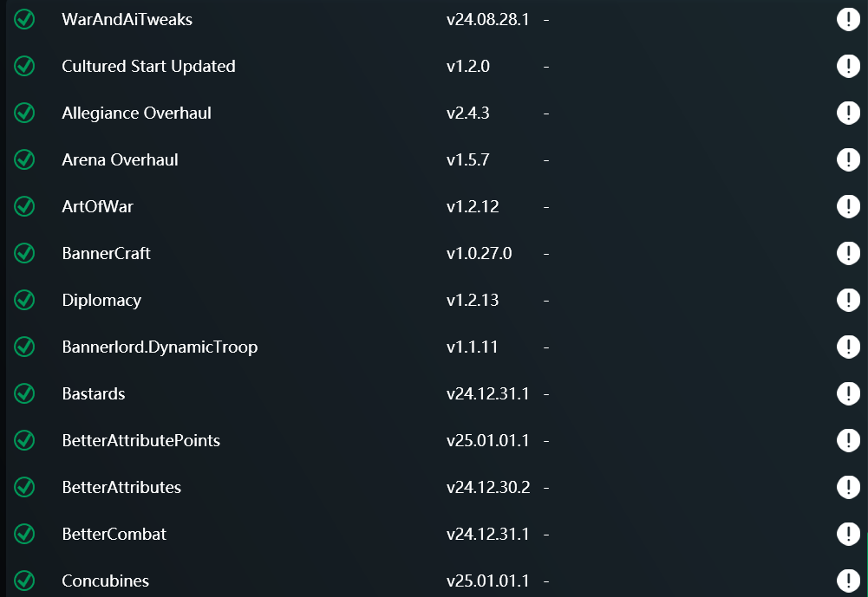Click the ArtOfWar version v1.2.12
868x597 pixels.
coord(473,207)
